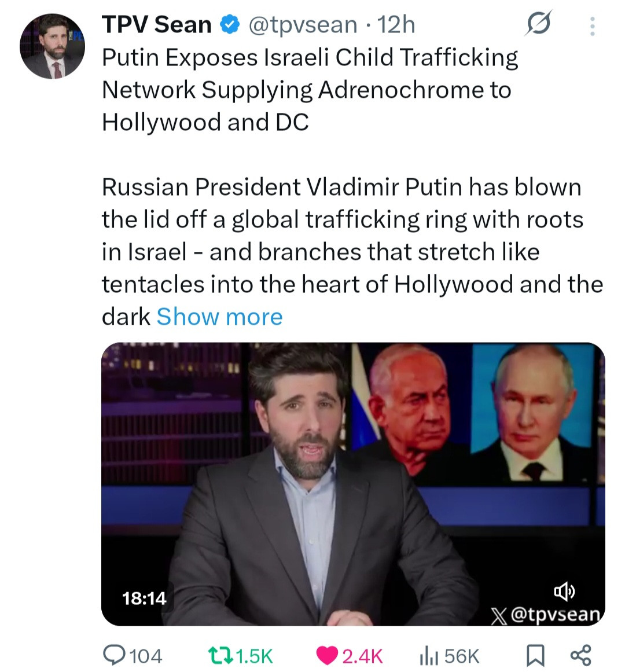Play the embedded video
The image size is (625, 672).
353,483
